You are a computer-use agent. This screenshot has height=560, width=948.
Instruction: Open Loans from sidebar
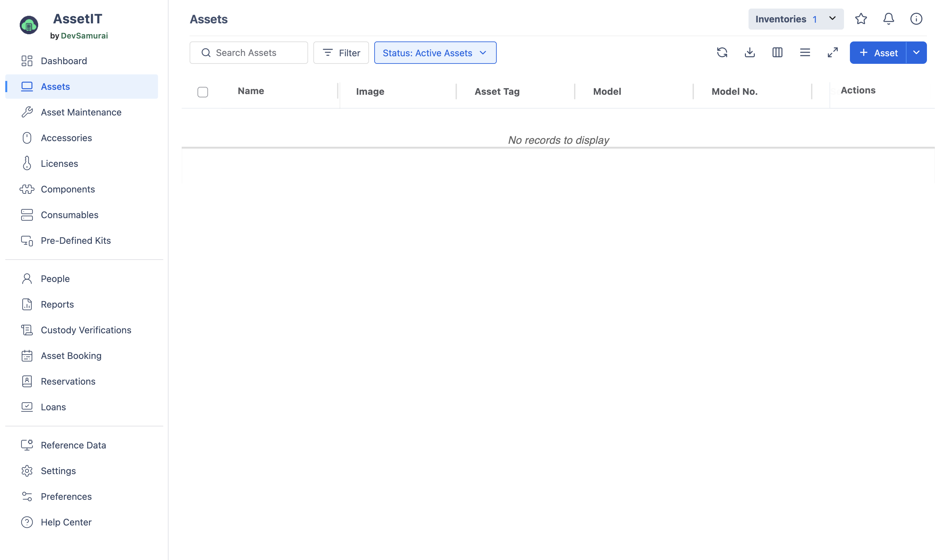tap(53, 407)
